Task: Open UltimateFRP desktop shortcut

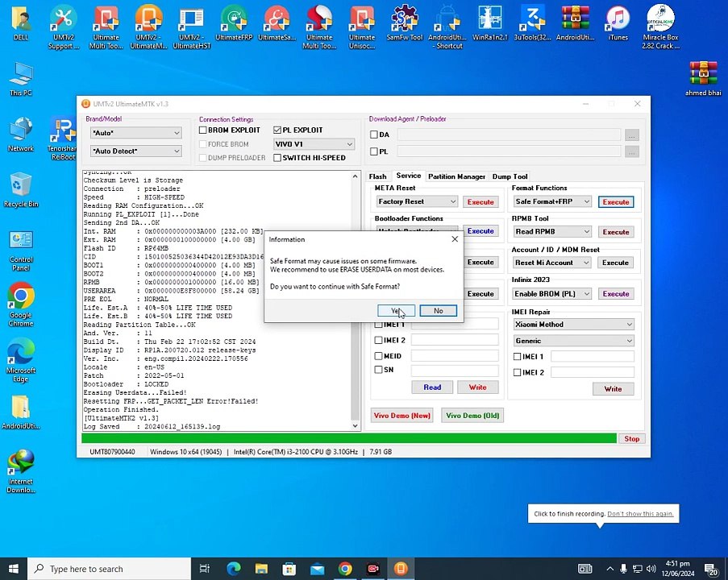Action: pyautogui.click(x=234, y=23)
